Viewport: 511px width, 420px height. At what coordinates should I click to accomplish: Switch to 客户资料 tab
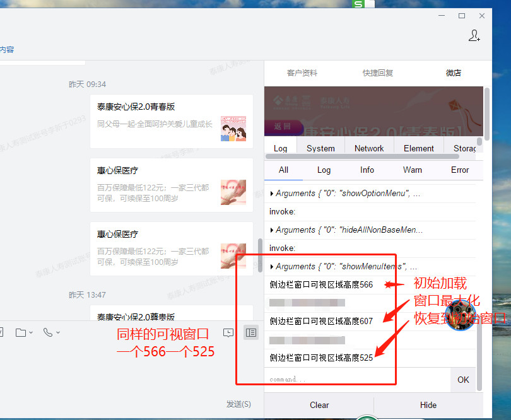pyautogui.click(x=302, y=73)
